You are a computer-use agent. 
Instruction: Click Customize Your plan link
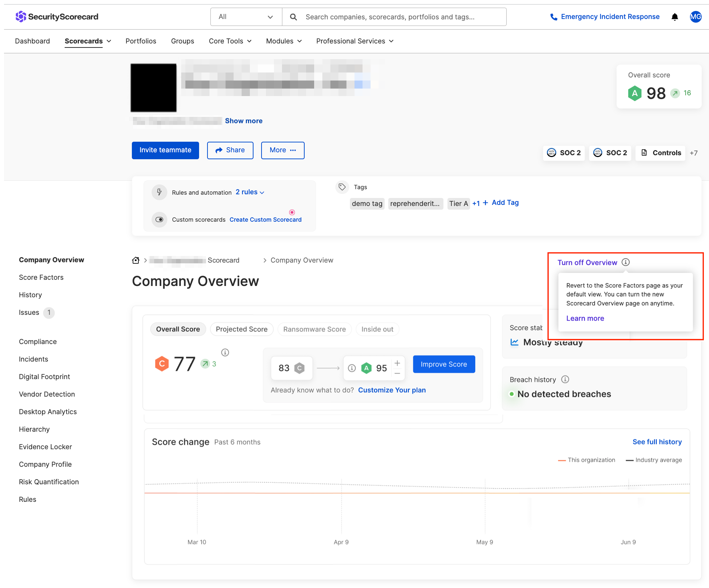point(392,390)
